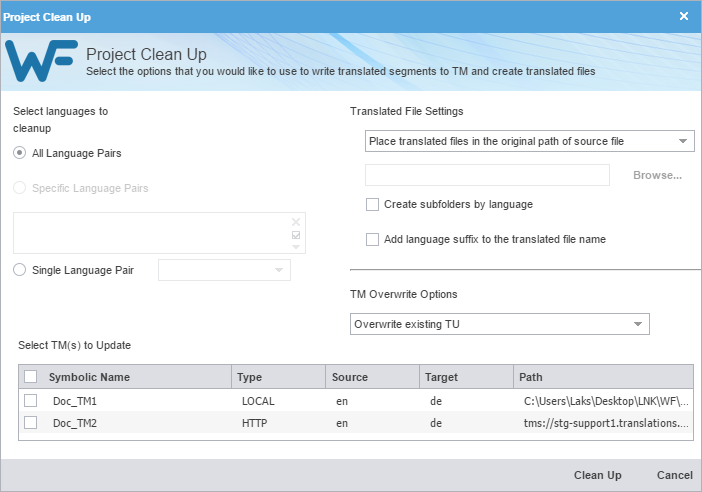Image resolution: width=702 pixels, height=492 pixels.
Task: Open the translated files location dropdown
Action: 529,141
